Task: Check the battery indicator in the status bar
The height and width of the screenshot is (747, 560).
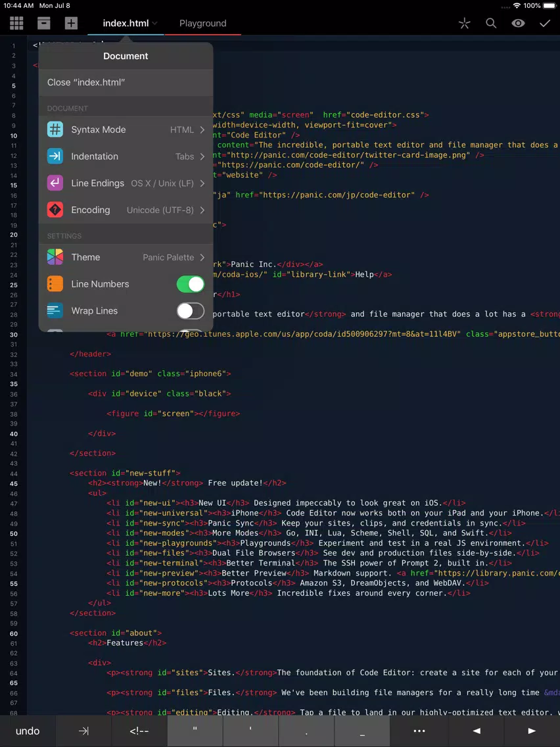Action: [x=549, y=6]
